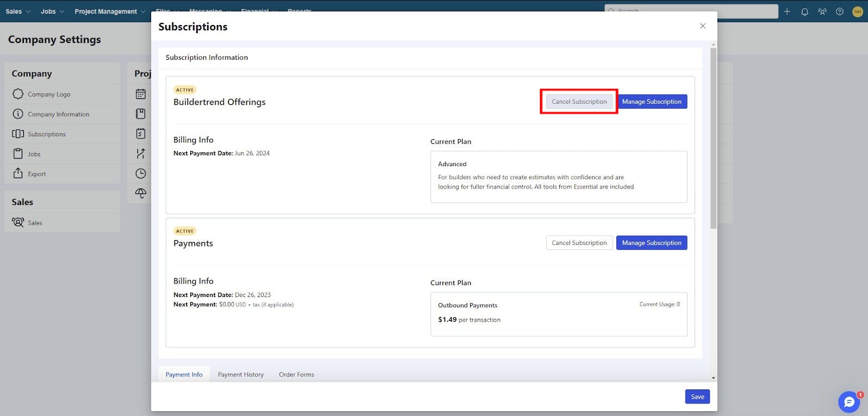Click the clock icon in Project column
The image size is (868, 416).
coord(141,173)
